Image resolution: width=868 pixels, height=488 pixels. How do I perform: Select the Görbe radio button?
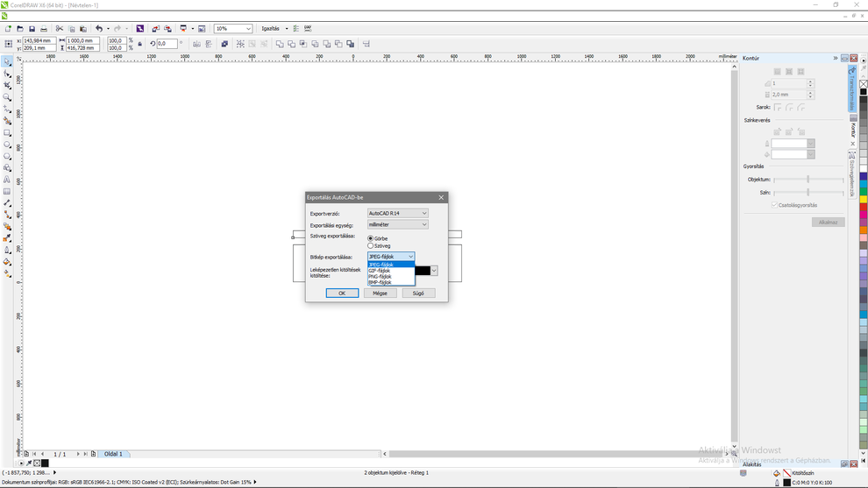371,238
